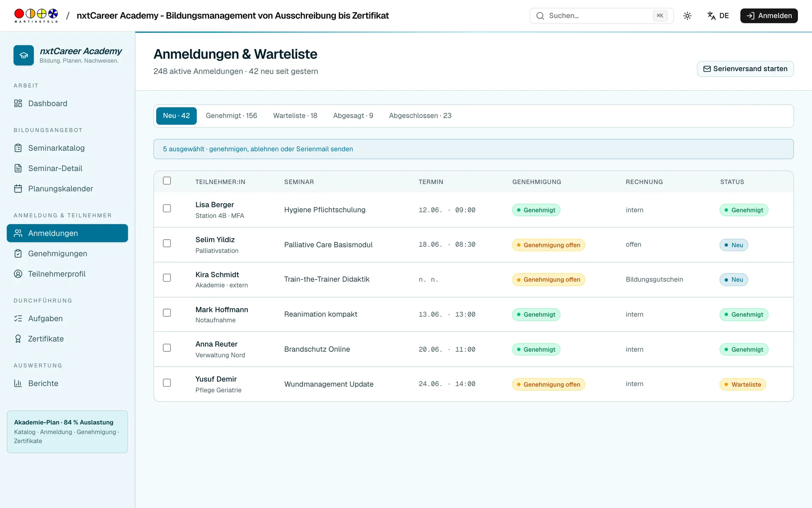The image size is (812, 508).
Task: Open the Abgeschlossen · 23 tab
Action: 420,116
